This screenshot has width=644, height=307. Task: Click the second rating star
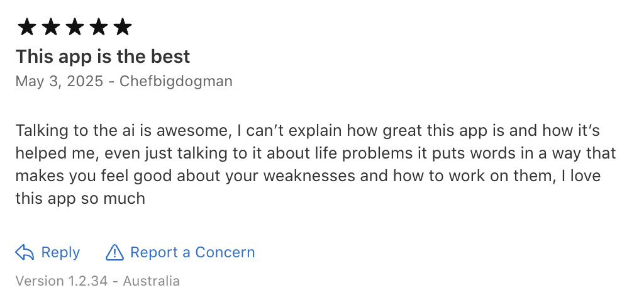click(x=51, y=26)
